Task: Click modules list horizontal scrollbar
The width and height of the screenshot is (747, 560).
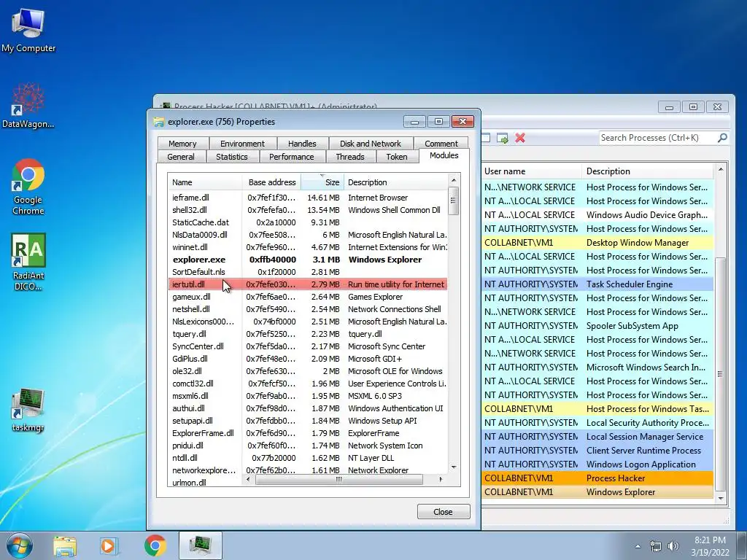Action: 338,480
